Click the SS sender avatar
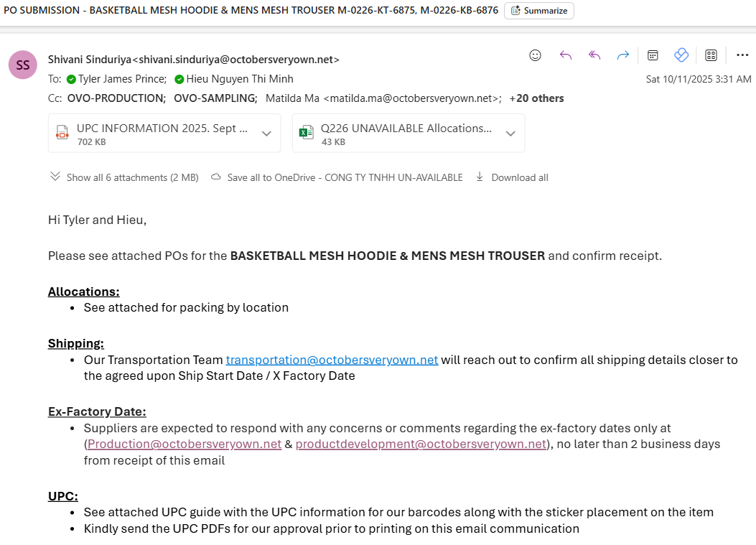Image resolution: width=756 pixels, height=545 pixels. [x=23, y=65]
